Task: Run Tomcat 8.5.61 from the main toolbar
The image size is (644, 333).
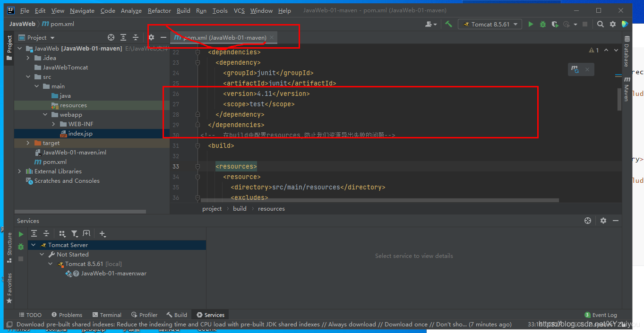Action: [x=531, y=24]
